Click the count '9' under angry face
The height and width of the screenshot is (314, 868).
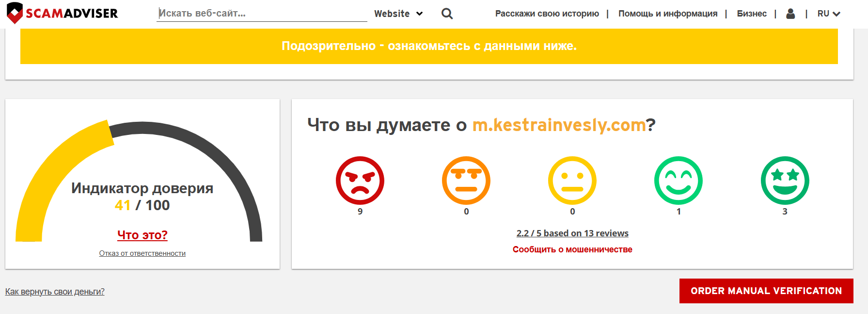click(360, 212)
